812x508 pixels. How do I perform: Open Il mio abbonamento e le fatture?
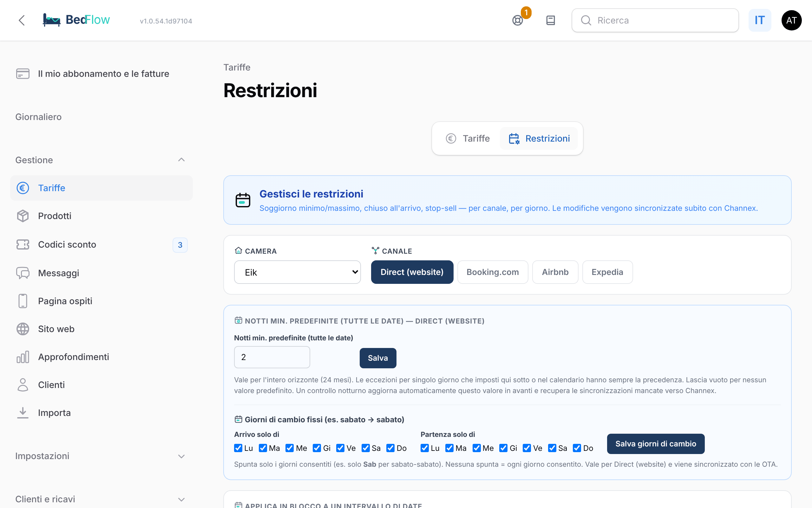[x=101, y=74]
